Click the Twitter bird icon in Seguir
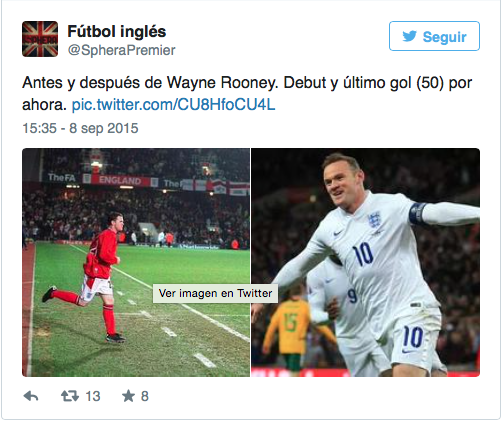This screenshot has height=421, width=501. coord(409,36)
